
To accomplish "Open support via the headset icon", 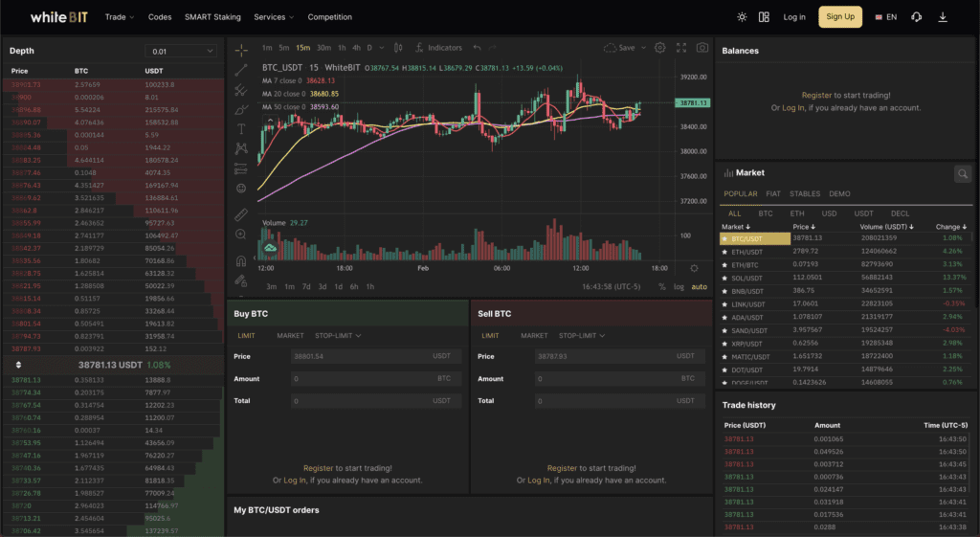I will pos(916,17).
